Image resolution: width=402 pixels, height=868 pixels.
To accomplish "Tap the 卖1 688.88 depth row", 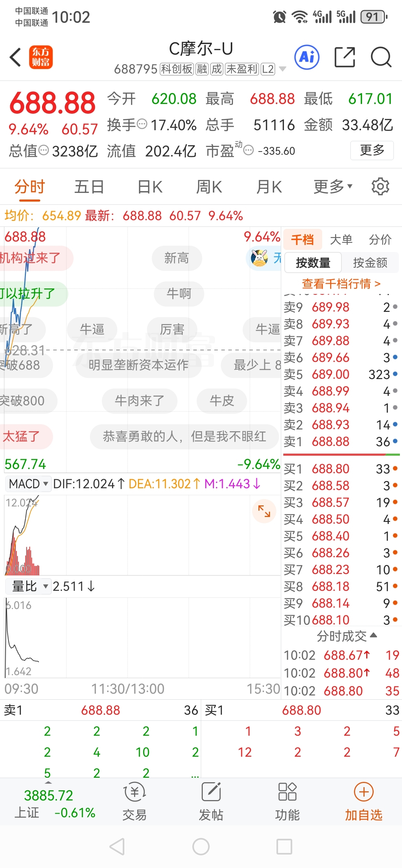I will coord(341,442).
